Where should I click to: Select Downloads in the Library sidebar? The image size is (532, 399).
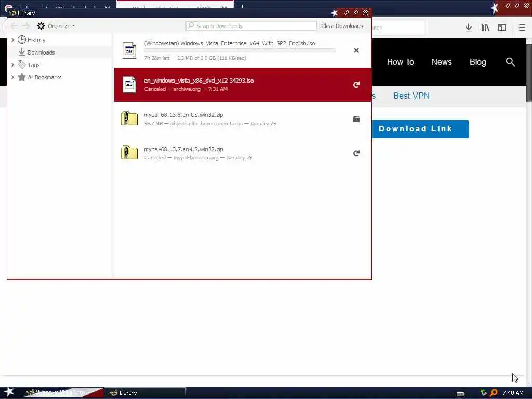[41, 52]
